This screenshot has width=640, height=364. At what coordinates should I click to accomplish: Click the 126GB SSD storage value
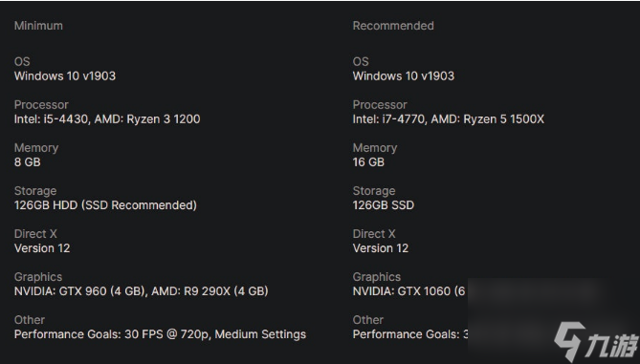pos(384,205)
